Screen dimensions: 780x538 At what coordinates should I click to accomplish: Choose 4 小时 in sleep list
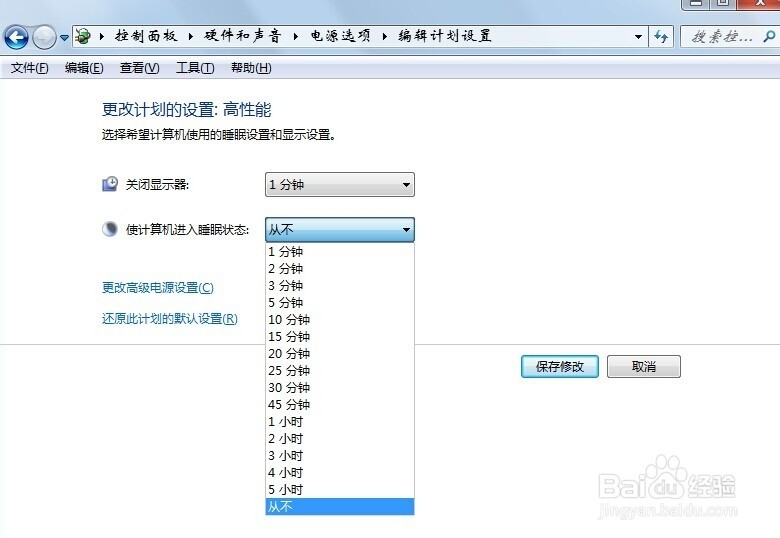340,472
